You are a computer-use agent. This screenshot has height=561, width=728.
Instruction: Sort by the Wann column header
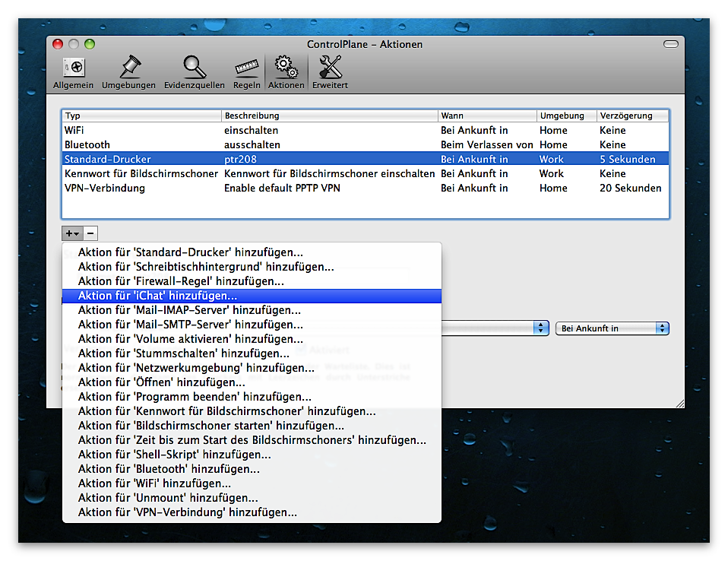pos(488,116)
